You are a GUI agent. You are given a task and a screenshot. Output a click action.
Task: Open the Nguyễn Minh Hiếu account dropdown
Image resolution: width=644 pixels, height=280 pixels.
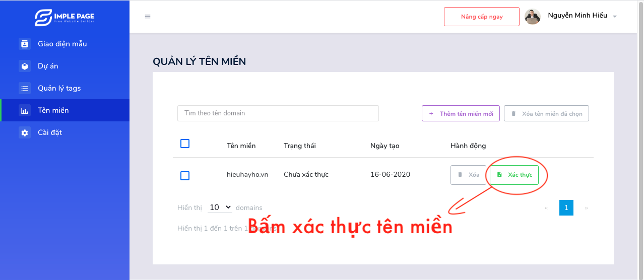(x=582, y=16)
